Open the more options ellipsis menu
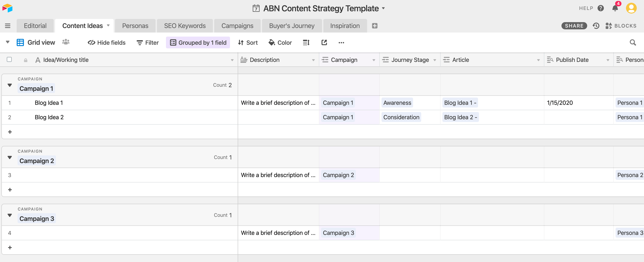This screenshot has width=644, height=262. tap(341, 43)
